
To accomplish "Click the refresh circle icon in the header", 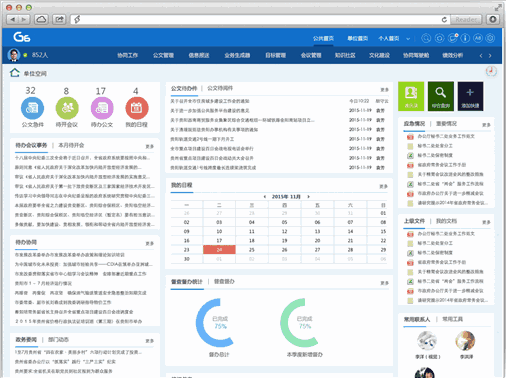I will [x=439, y=38].
